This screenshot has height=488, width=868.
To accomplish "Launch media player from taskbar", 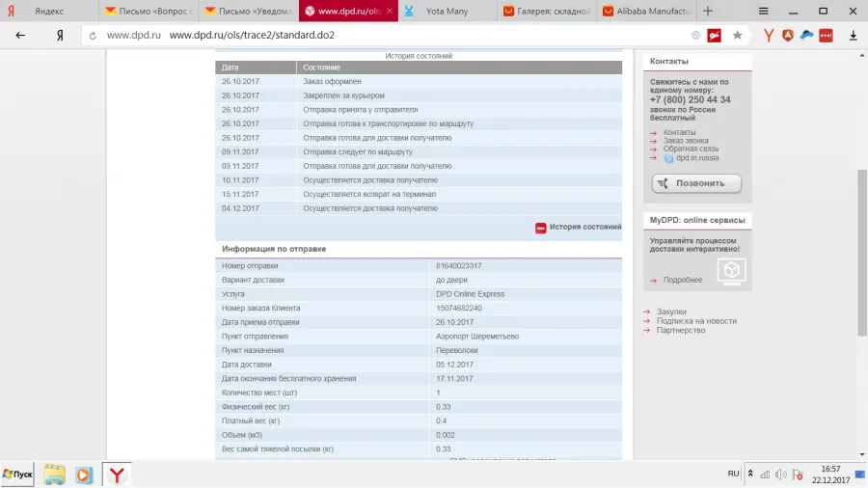I will point(84,474).
